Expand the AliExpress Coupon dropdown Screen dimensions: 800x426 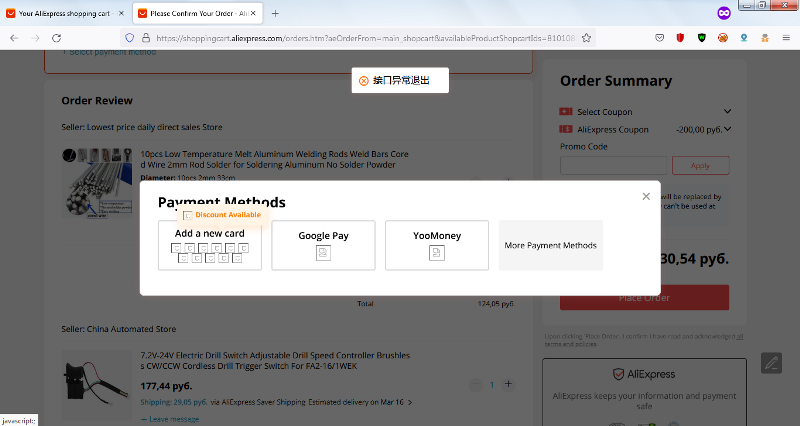728,129
